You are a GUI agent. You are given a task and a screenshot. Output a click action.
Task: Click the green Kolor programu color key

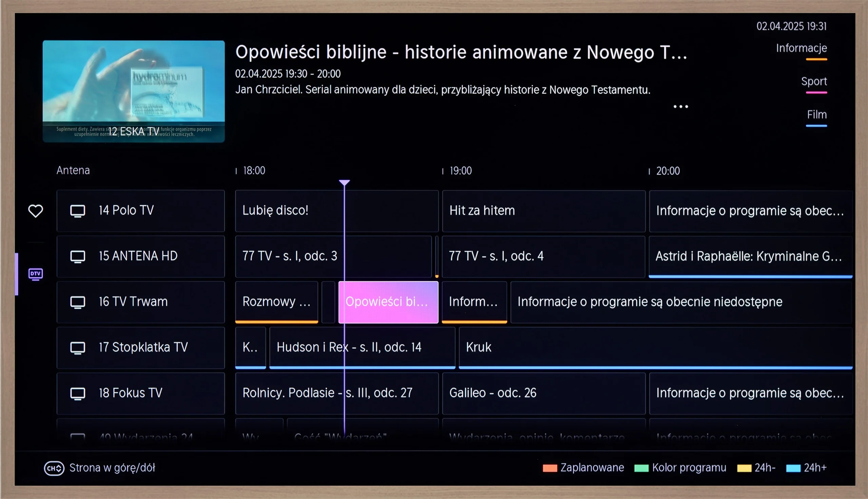[x=641, y=468]
